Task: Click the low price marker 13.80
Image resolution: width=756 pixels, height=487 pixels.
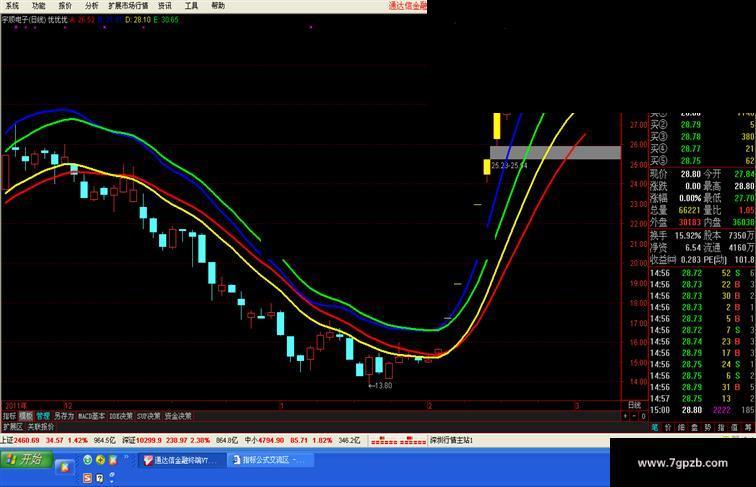Action: pos(381,385)
